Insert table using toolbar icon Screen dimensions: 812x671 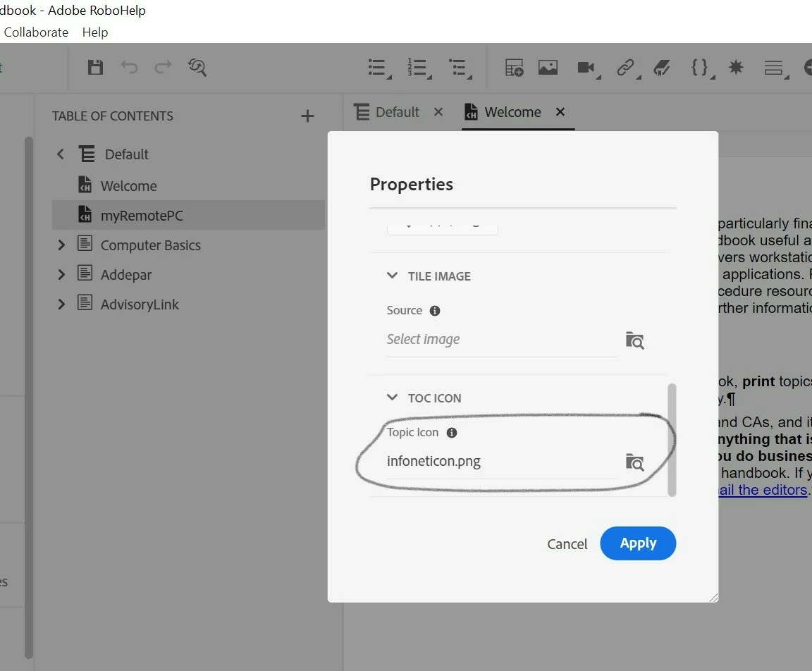coord(515,68)
